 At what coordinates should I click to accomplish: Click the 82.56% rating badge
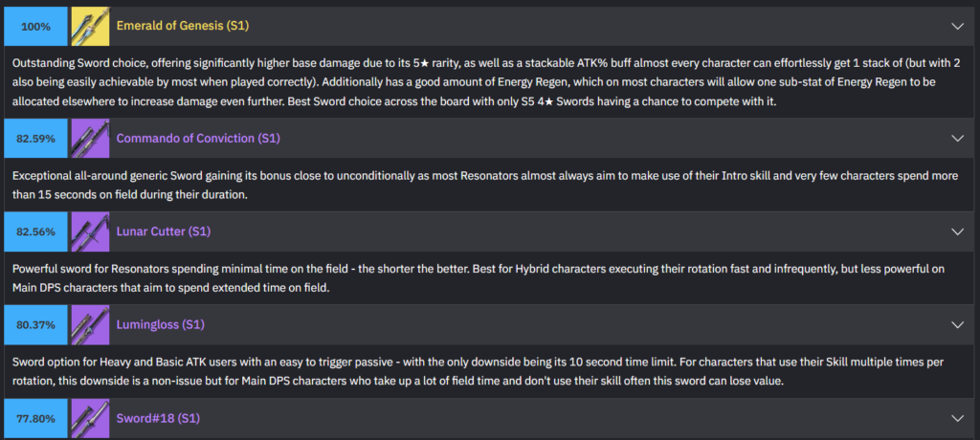pos(35,231)
